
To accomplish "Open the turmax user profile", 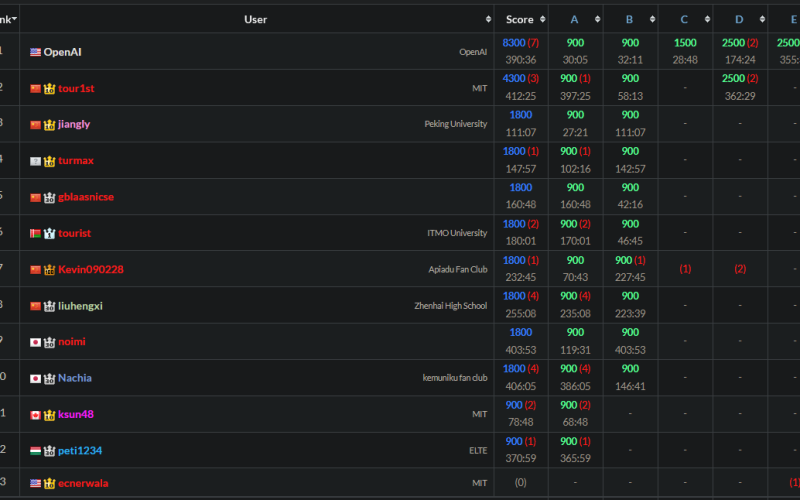I will (76, 161).
